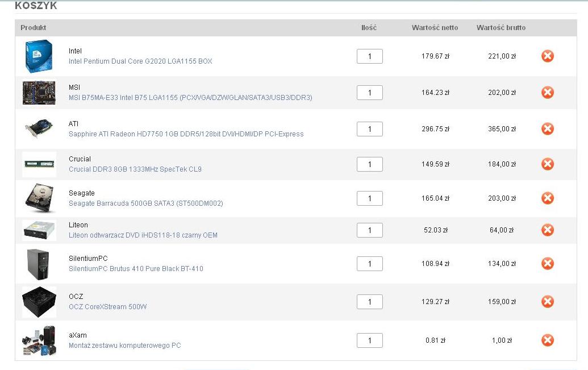The width and height of the screenshot is (588, 370).
Task: Remove OCZ CoreXStream 500W power supply
Action: click(x=547, y=302)
